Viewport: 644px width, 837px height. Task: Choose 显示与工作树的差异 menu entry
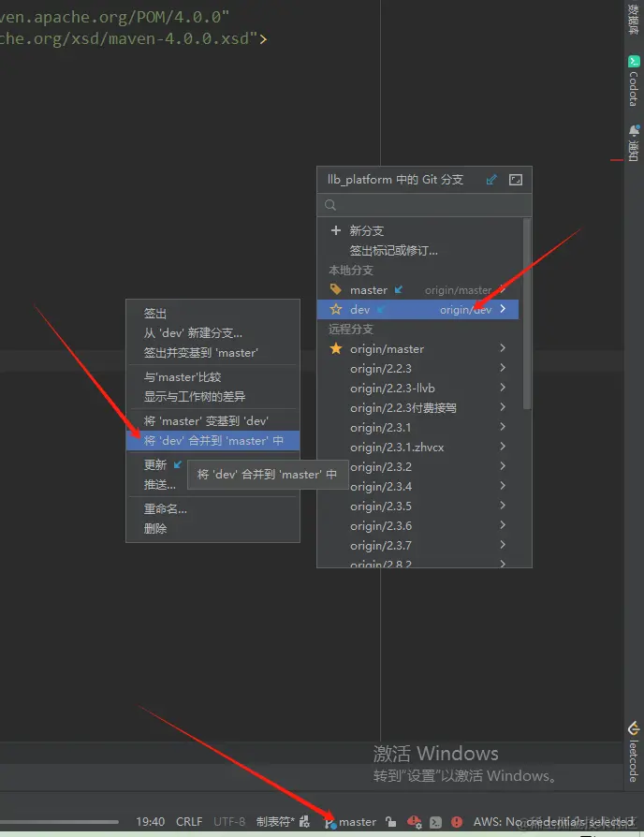pyautogui.click(x=212, y=397)
